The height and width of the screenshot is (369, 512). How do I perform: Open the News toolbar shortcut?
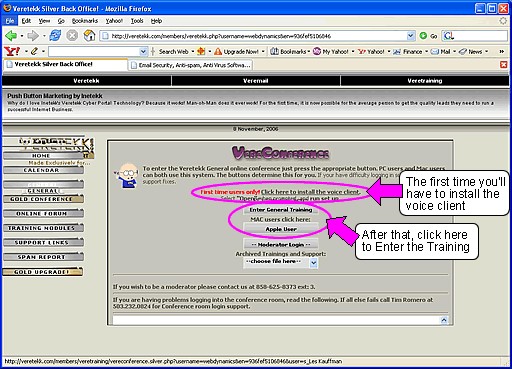tap(470, 52)
